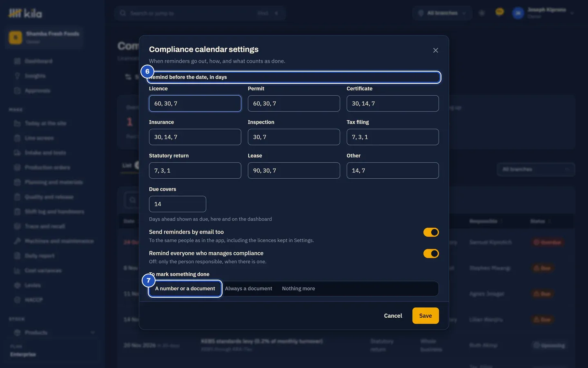588x368 pixels.
Task: Select the 'Nothing more' option
Action: pos(298,289)
